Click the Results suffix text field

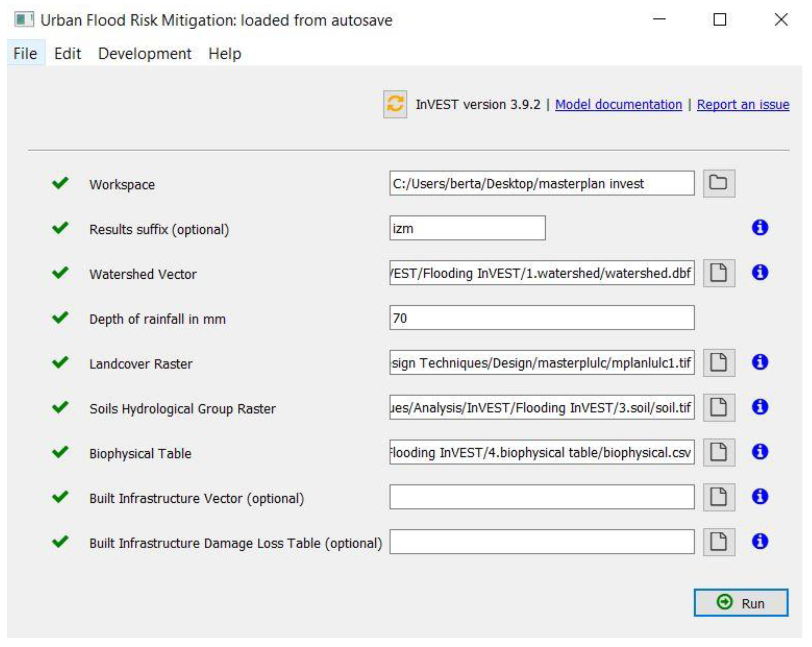(x=467, y=228)
